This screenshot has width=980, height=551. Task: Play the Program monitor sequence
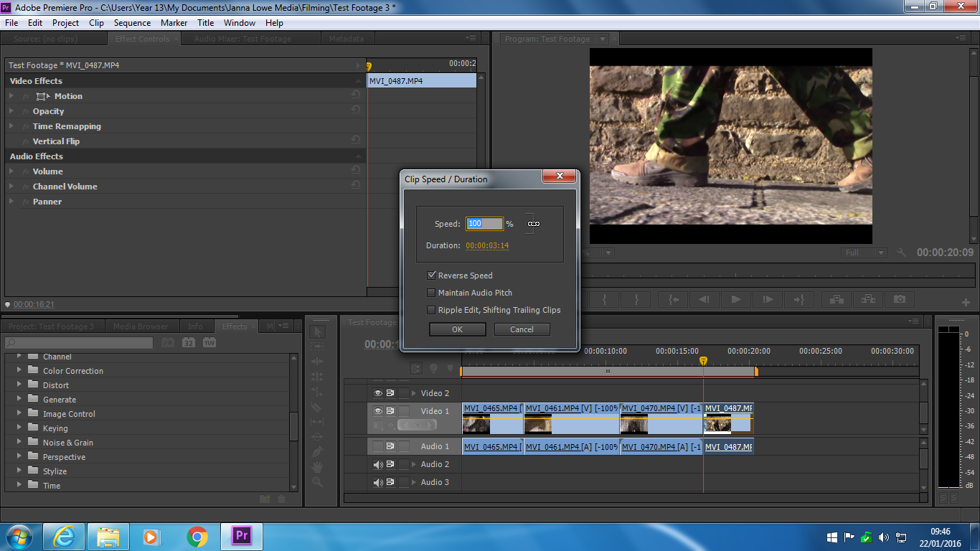(x=736, y=299)
